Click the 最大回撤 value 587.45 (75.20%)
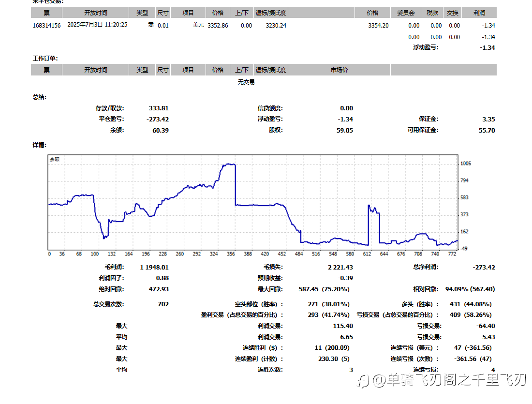This screenshot has height=404, width=532. coord(324,289)
